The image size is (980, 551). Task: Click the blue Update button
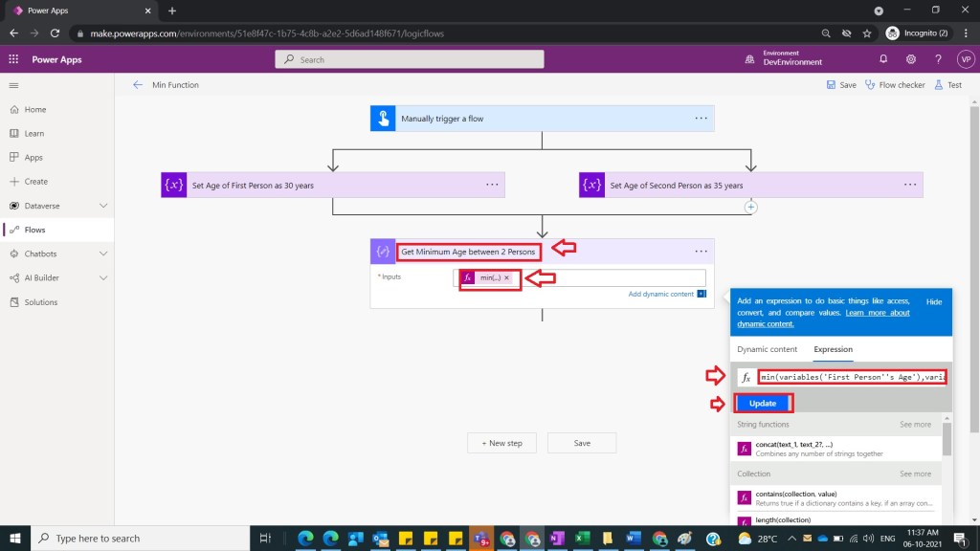pyautogui.click(x=763, y=403)
